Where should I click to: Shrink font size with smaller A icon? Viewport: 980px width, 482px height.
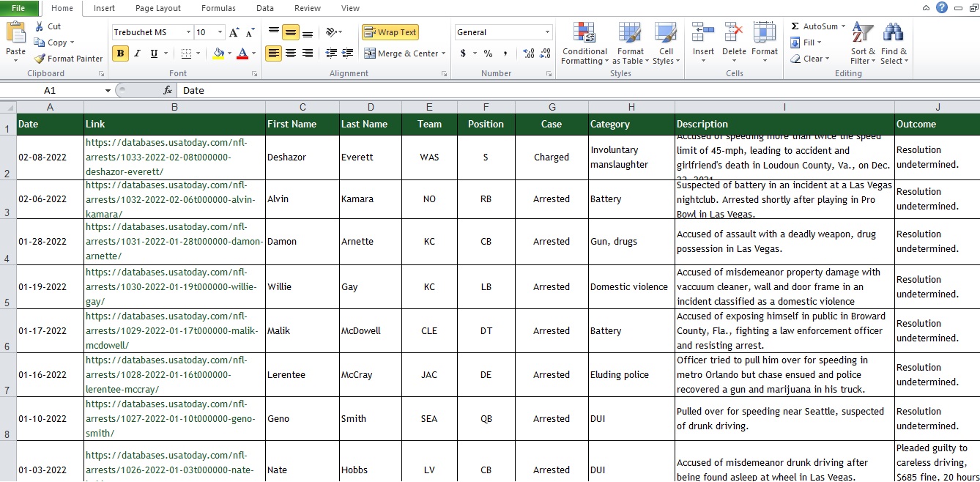click(250, 32)
